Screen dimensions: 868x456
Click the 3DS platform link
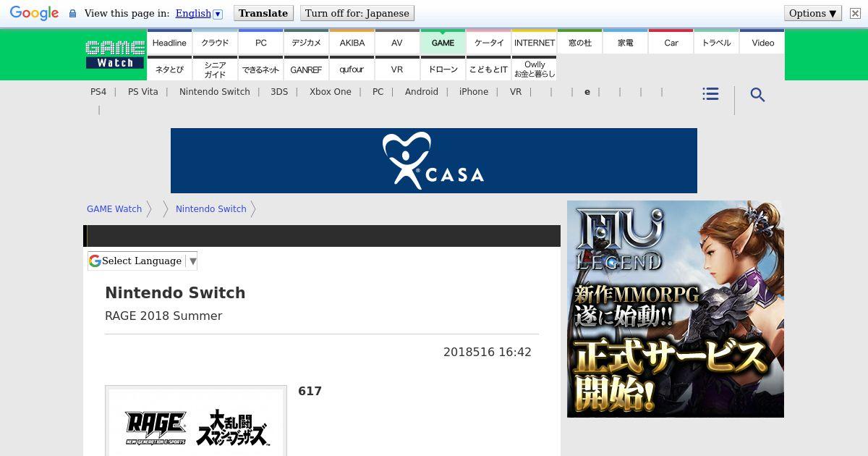tap(279, 92)
